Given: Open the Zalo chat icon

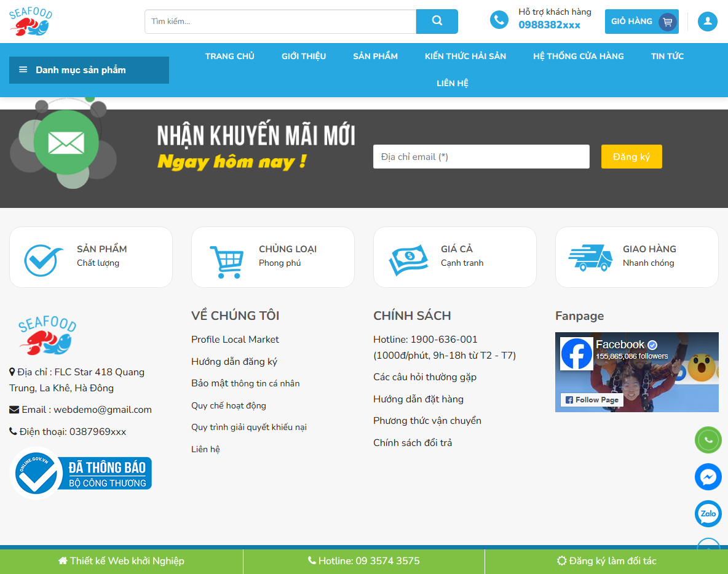Looking at the screenshot, I should [708, 514].
